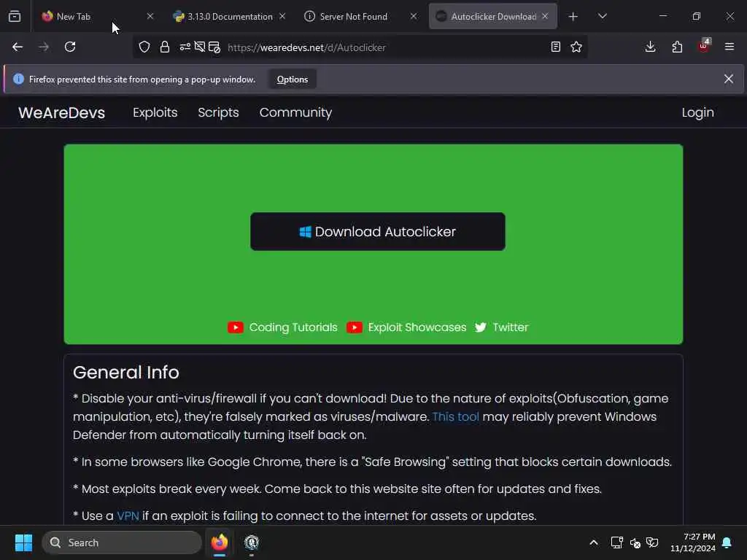Open the Scripts menu item
The width and height of the screenshot is (747, 560).
(218, 112)
